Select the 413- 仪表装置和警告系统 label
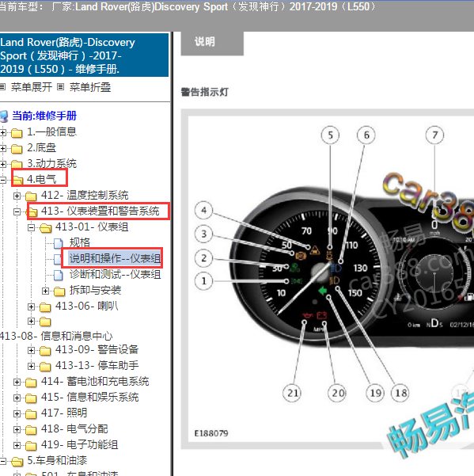This screenshot has height=476, width=474. click(100, 211)
